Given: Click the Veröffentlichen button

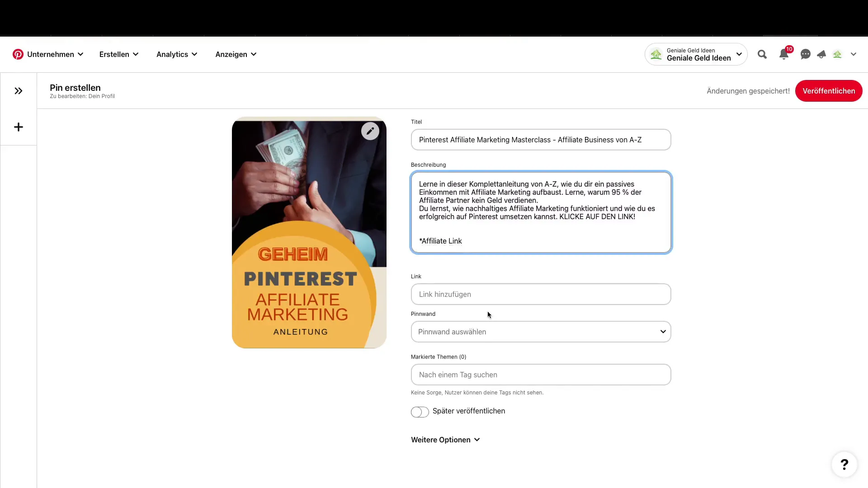Looking at the screenshot, I should (x=829, y=90).
